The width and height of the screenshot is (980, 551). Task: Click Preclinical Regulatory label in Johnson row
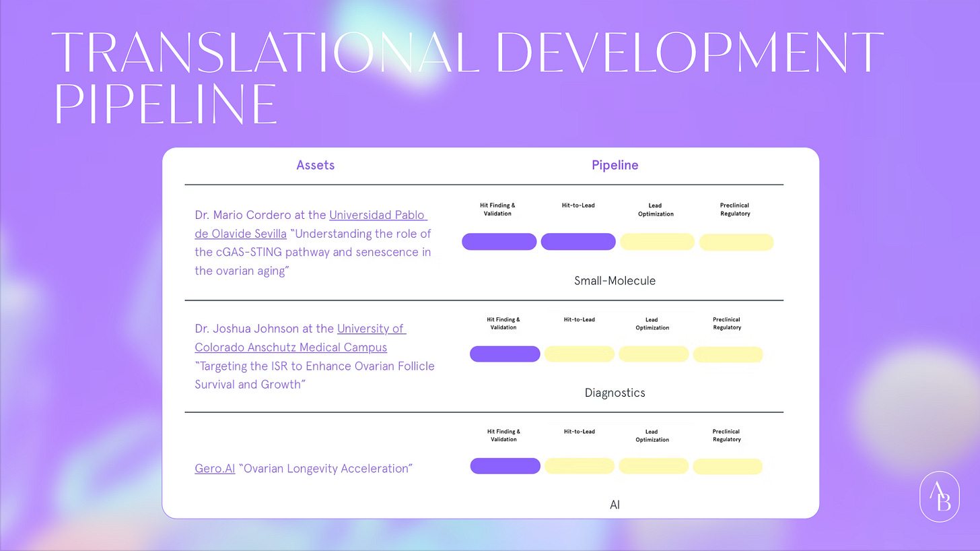click(x=727, y=323)
